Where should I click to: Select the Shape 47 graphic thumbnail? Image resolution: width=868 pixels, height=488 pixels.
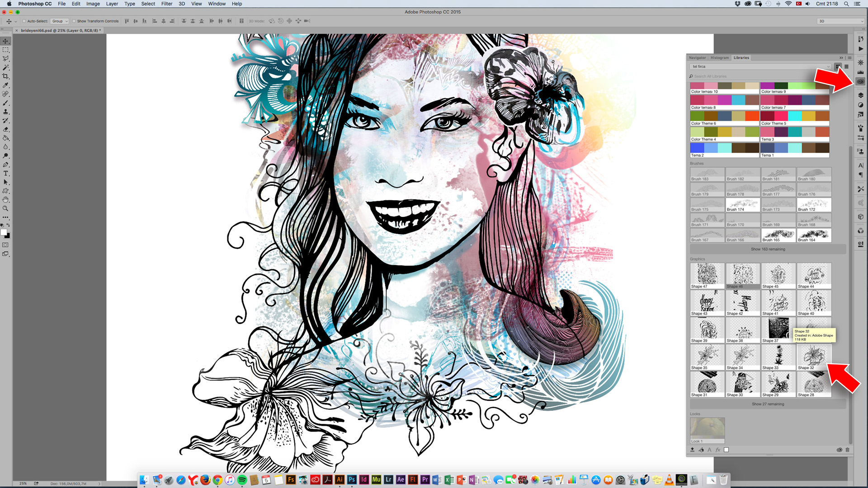click(707, 274)
